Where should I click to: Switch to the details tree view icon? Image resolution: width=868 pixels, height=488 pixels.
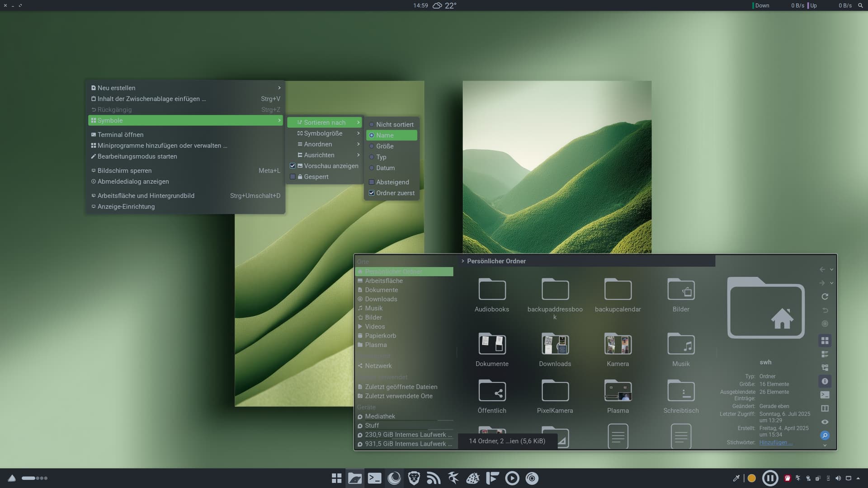[x=825, y=368]
